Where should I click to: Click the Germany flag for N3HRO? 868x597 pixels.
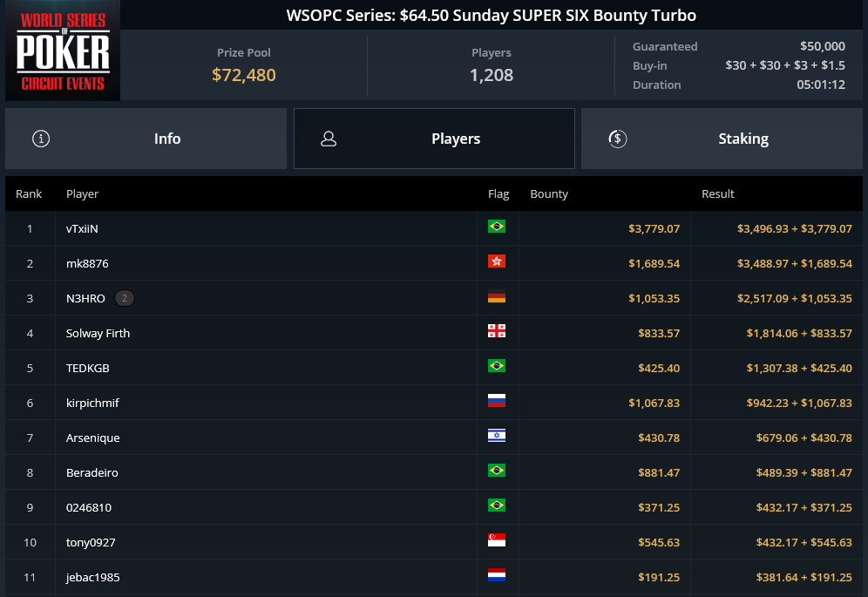(497, 296)
